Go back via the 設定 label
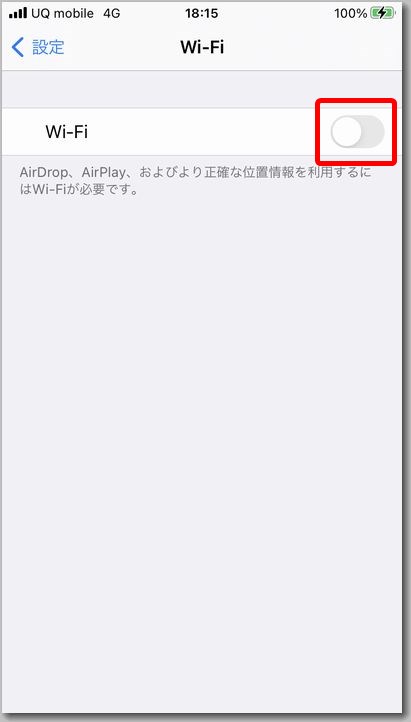411x722 pixels. pyautogui.click(x=48, y=47)
